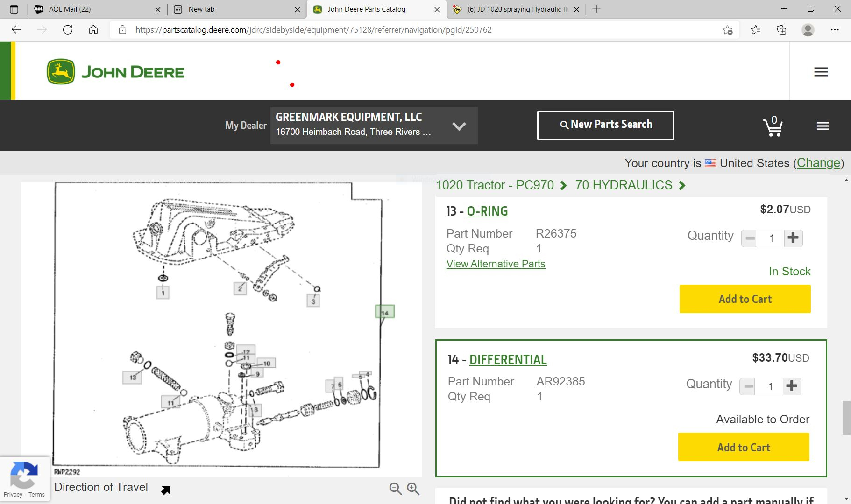Click the browser address bar URL

point(313,30)
